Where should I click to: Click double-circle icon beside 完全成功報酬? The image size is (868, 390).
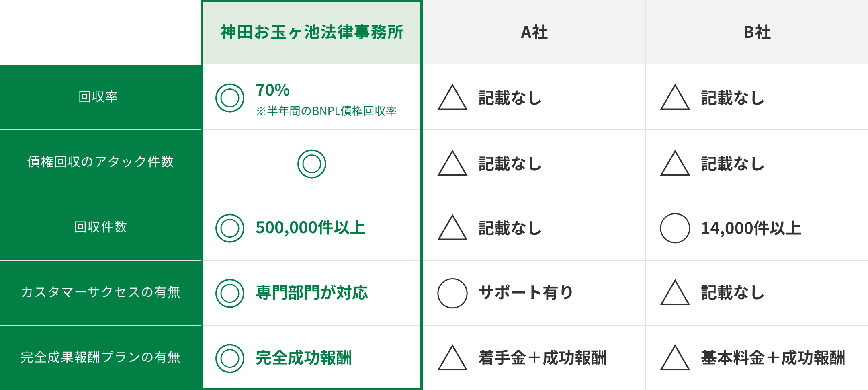point(230,358)
